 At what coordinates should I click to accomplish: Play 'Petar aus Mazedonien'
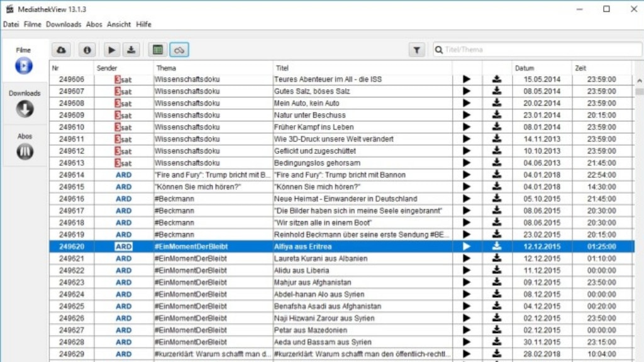pos(467,330)
